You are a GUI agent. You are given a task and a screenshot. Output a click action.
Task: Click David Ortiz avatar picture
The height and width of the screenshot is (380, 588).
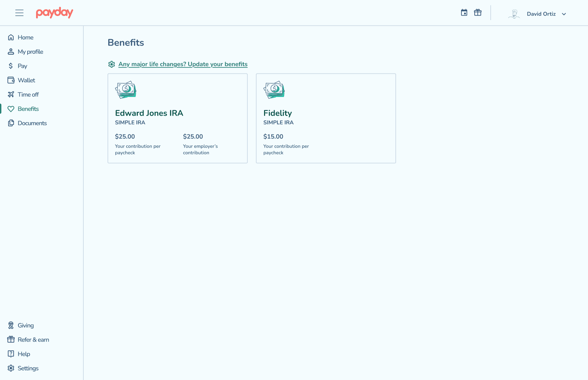514,14
